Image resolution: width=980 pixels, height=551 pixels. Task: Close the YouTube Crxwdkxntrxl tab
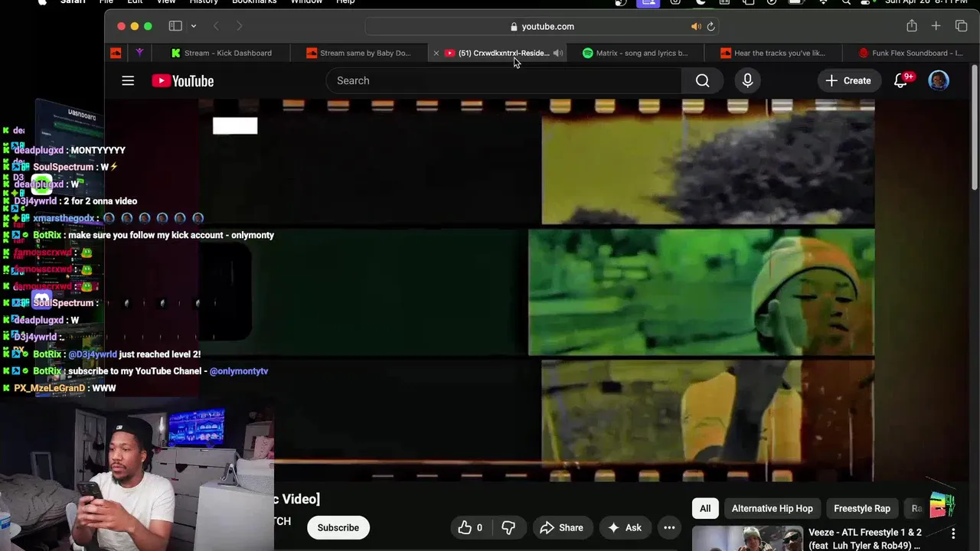point(436,53)
